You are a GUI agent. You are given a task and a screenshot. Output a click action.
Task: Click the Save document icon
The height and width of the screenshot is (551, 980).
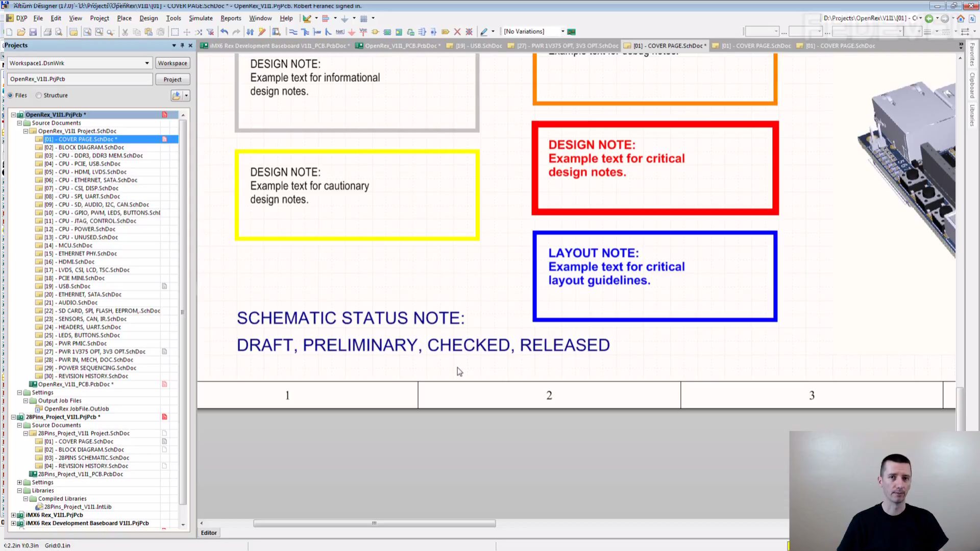click(33, 32)
